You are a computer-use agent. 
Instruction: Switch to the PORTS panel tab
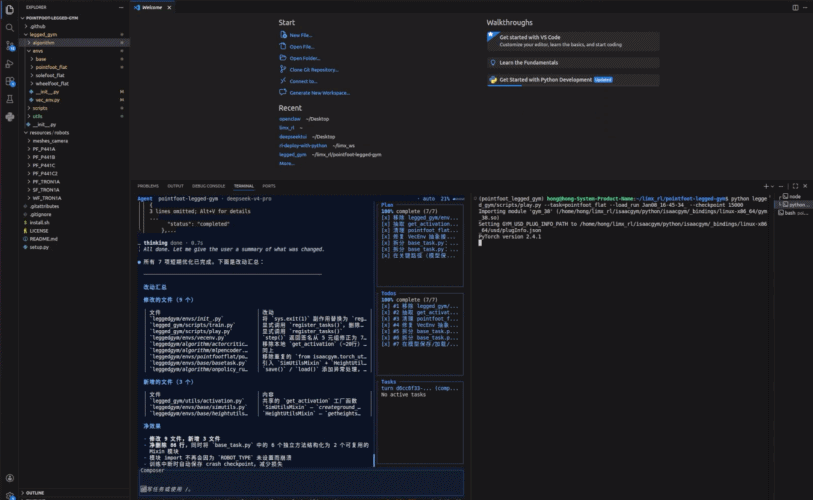click(269, 186)
